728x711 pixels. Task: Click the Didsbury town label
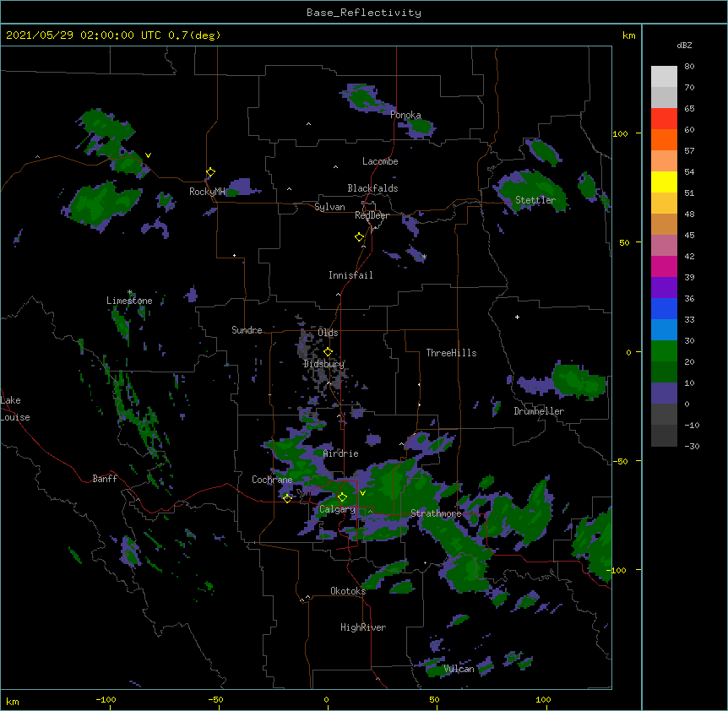(323, 364)
